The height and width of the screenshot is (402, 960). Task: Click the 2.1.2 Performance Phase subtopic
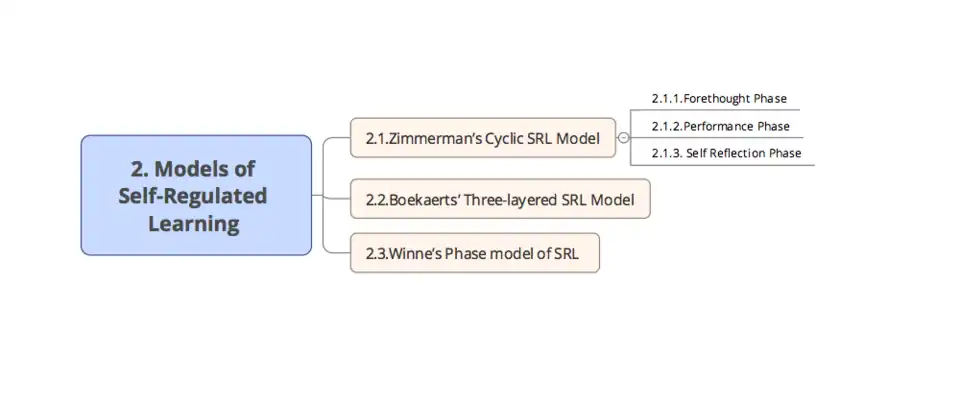[x=720, y=126]
